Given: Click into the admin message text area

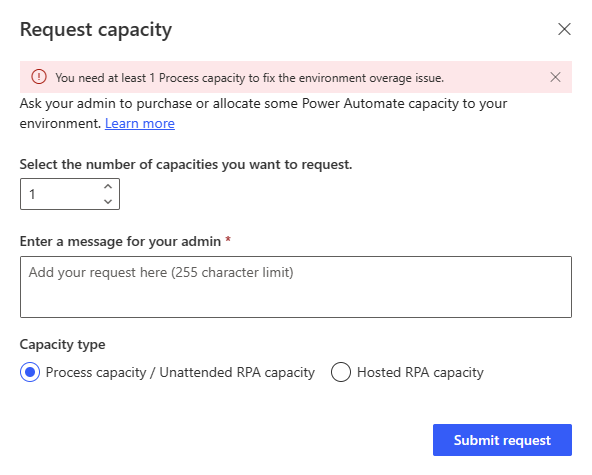Looking at the screenshot, I should point(296,287).
